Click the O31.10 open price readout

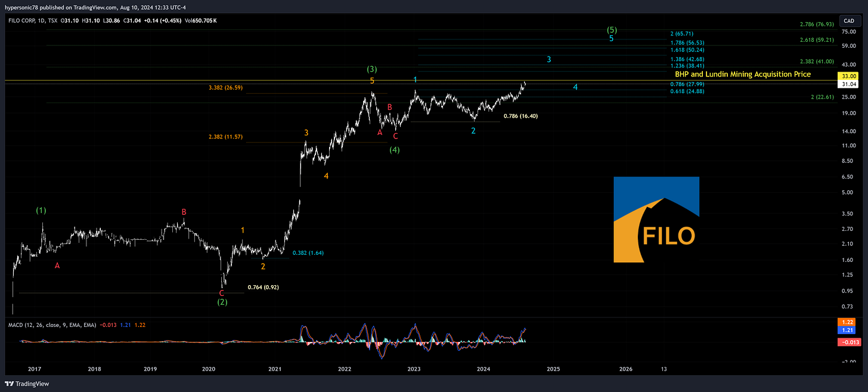(x=71, y=20)
